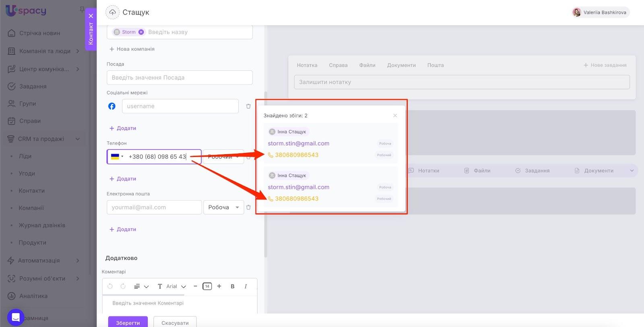Delete the email field row
The image size is (644, 327).
[x=248, y=207]
